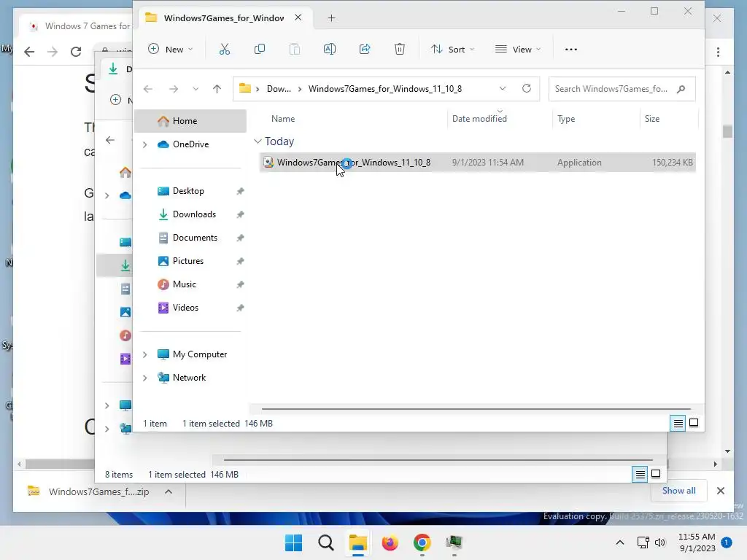
Task: Show hidden tray icons chevron
Action: pyautogui.click(x=620, y=542)
